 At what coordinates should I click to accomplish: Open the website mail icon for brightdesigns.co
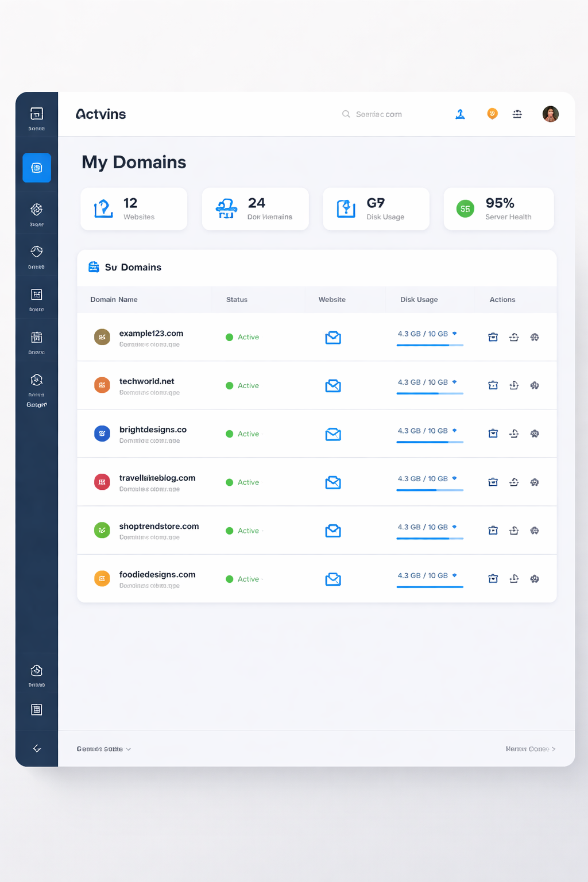point(333,434)
